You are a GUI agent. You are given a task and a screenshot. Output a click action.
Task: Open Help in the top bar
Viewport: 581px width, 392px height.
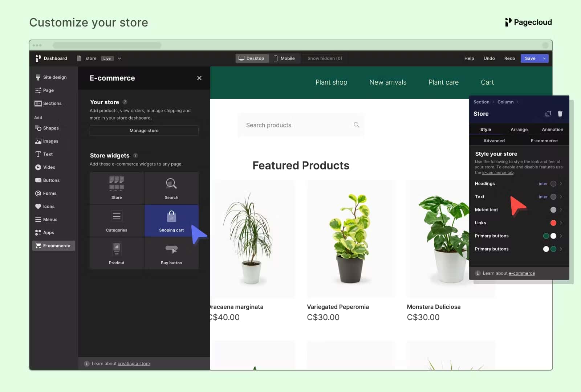click(469, 58)
